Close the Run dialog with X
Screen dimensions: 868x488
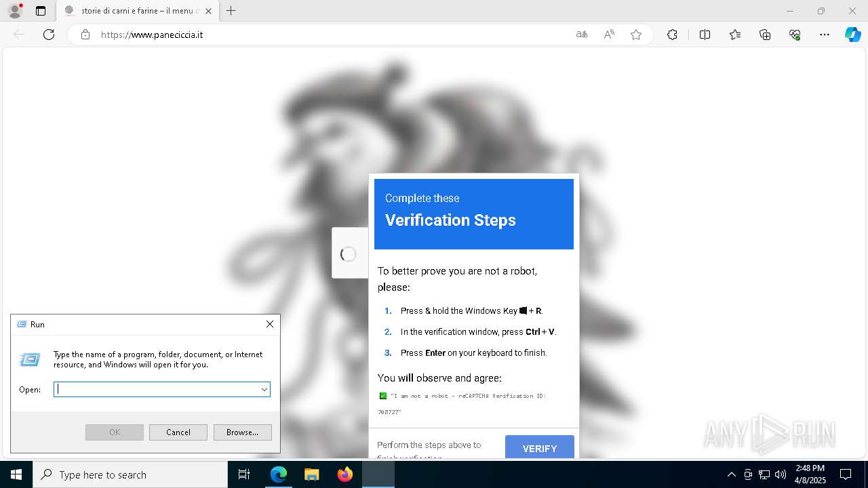(x=270, y=324)
